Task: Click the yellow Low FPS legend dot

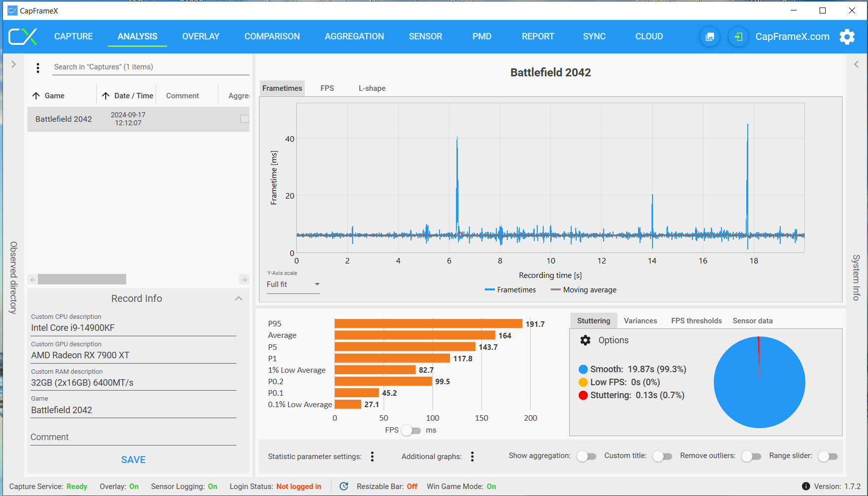Action: pyautogui.click(x=583, y=382)
